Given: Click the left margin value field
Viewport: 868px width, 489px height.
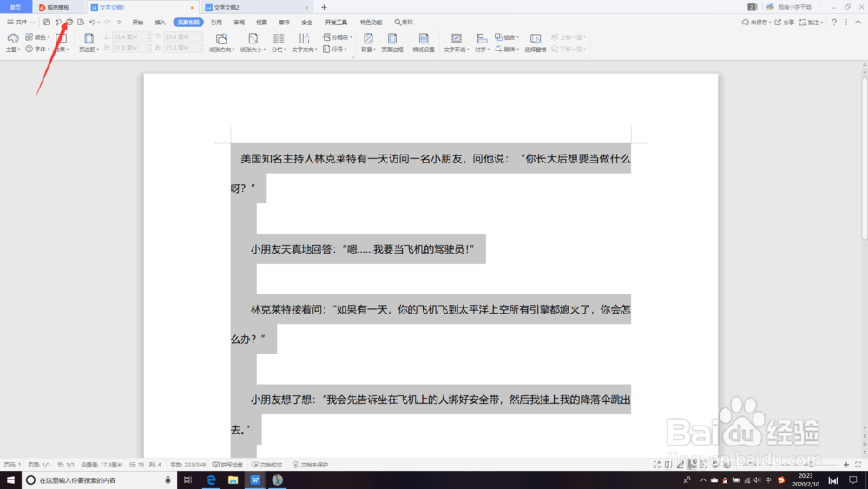Looking at the screenshot, I should coord(131,48).
